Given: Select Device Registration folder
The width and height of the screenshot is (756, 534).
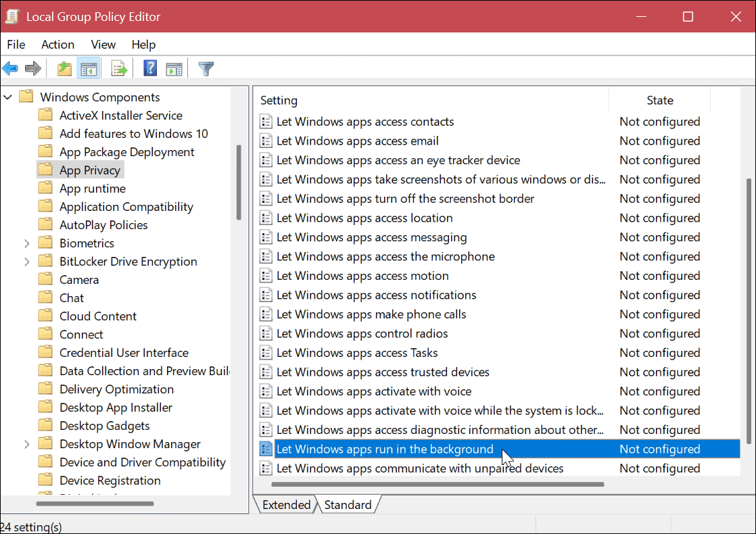Looking at the screenshot, I should [110, 481].
